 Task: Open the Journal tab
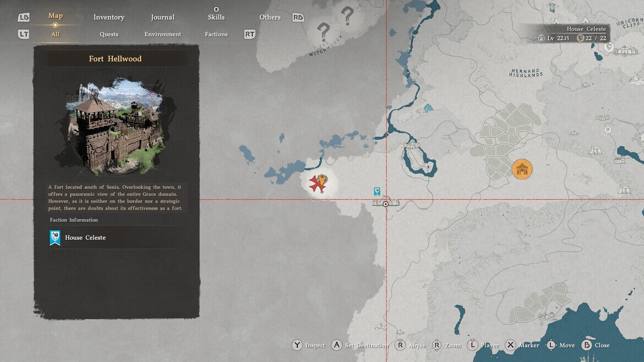pyautogui.click(x=162, y=17)
